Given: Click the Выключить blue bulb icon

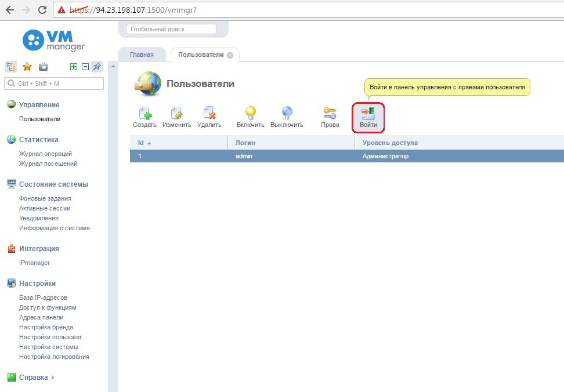Looking at the screenshot, I should coord(287,113).
